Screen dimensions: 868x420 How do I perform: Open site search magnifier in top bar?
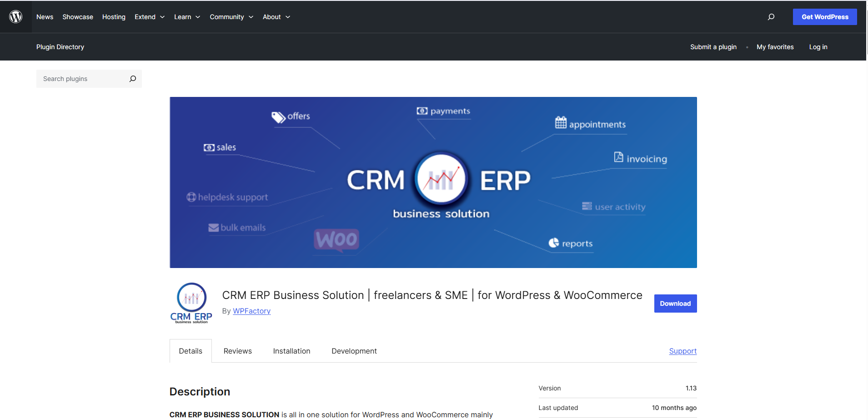coord(771,17)
